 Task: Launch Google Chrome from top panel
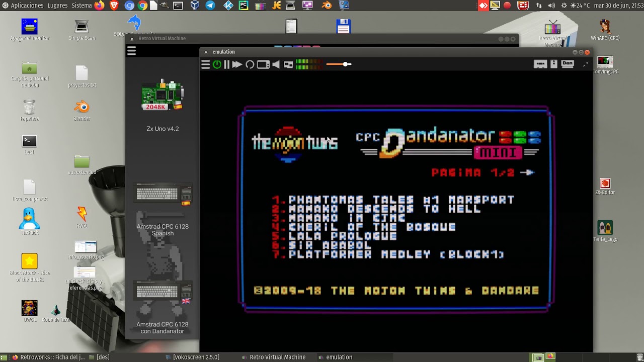click(x=142, y=6)
